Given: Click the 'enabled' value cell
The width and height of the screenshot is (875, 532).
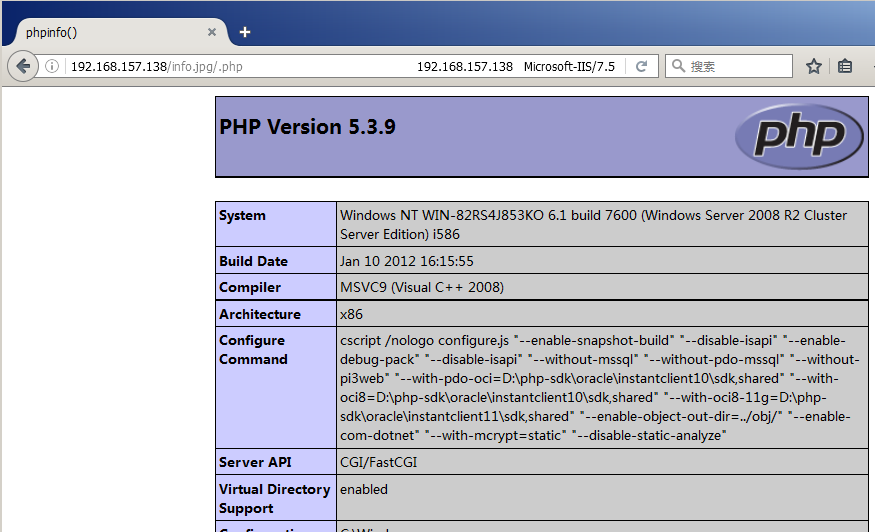Looking at the screenshot, I should pyautogui.click(x=602, y=498).
